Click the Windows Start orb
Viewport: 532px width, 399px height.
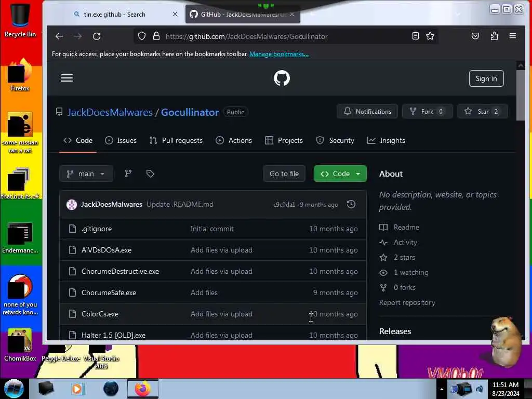click(14, 389)
